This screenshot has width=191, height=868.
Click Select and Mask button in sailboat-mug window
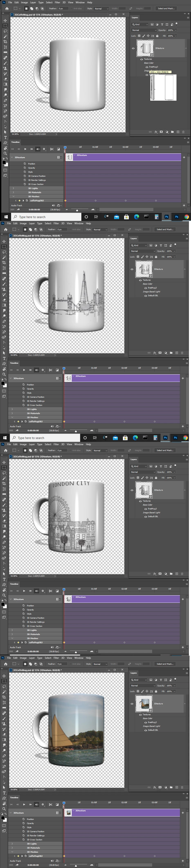tap(165, 664)
